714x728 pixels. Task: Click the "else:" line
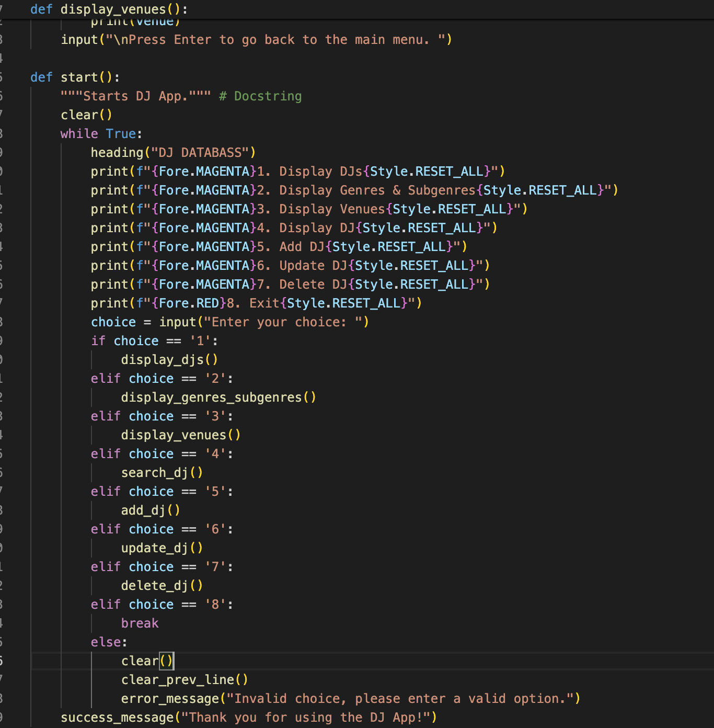click(109, 642)
